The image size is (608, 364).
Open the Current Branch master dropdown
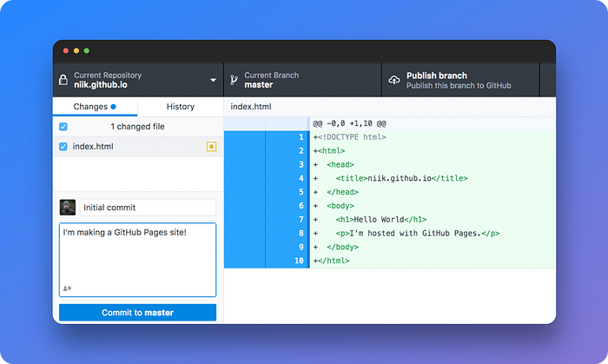pyautogui.click(x=302, y=80)
